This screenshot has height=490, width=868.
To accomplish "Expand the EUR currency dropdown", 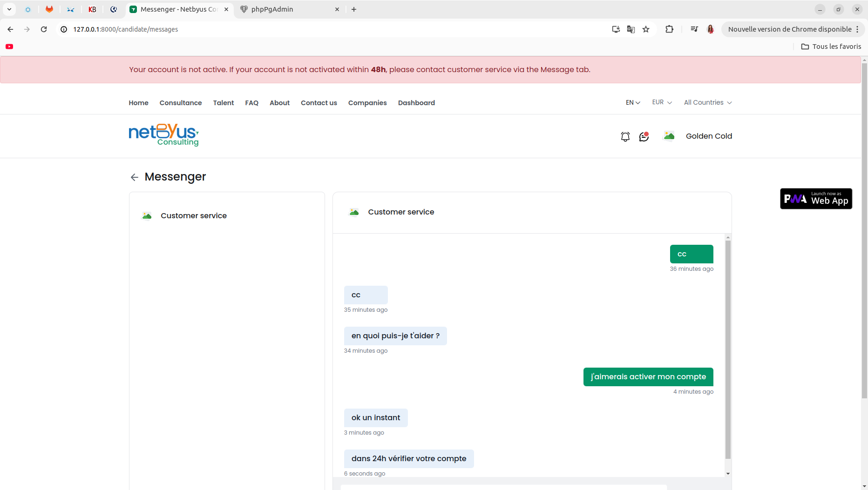I will (662, 102).
